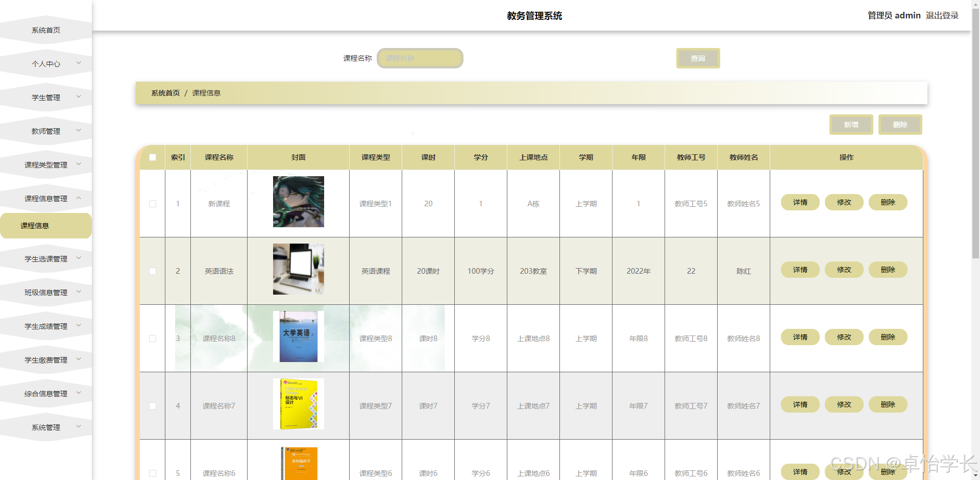This screenshot has width=980, height=480.
Task: Click the 下学期 semester cell
Action: [586, 271]
